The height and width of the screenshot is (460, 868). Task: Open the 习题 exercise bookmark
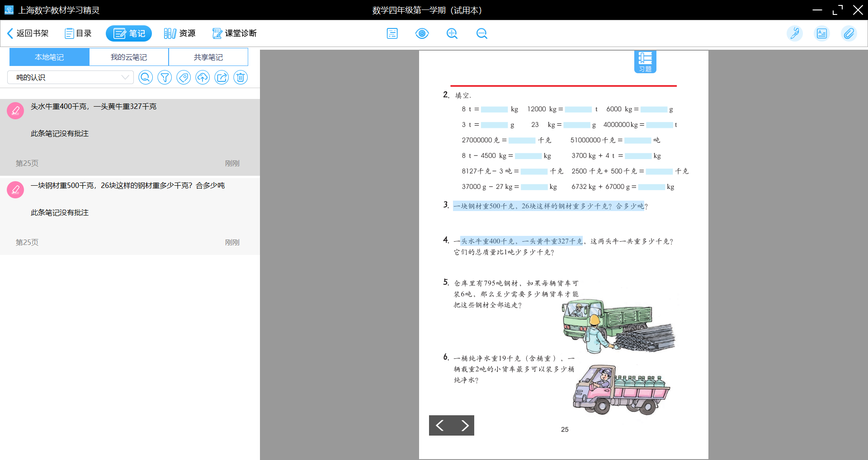point(645,61)
